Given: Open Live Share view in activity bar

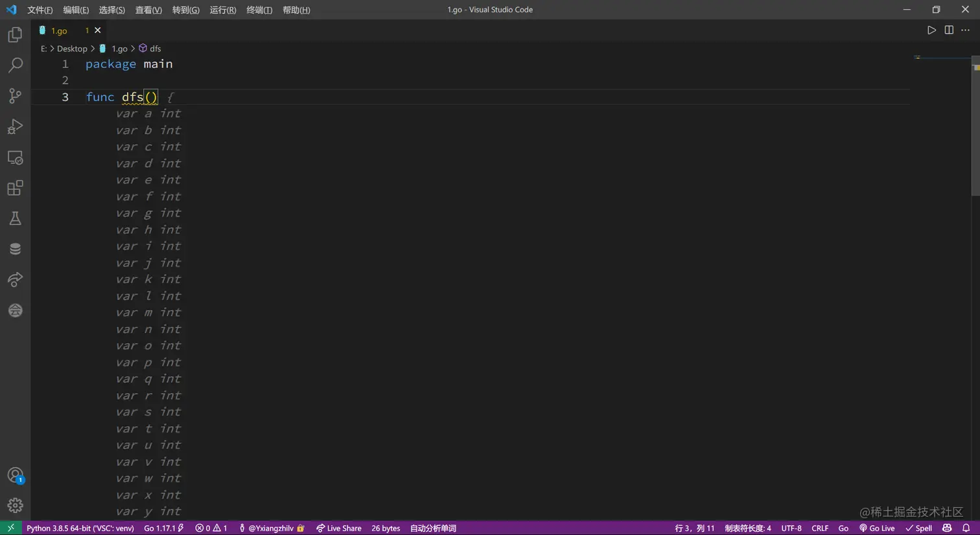Looking at the screenshot, I should coord(15,279).
